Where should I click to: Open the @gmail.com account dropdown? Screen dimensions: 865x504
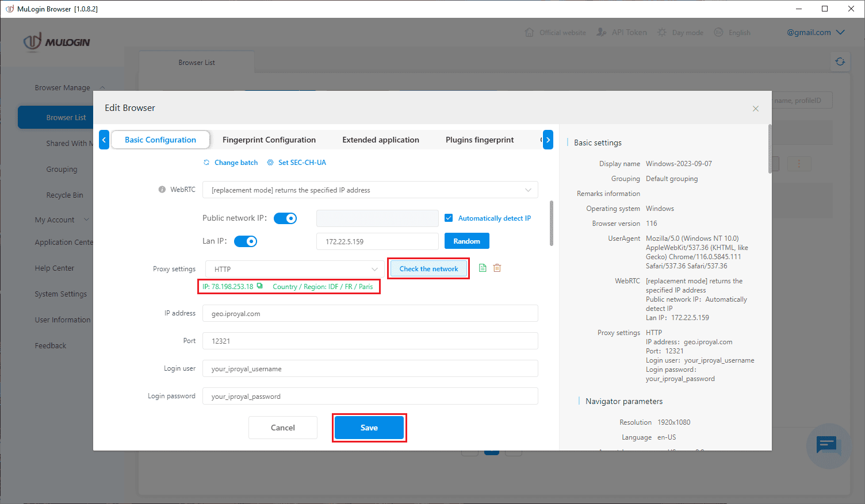(x=816, y=32)
